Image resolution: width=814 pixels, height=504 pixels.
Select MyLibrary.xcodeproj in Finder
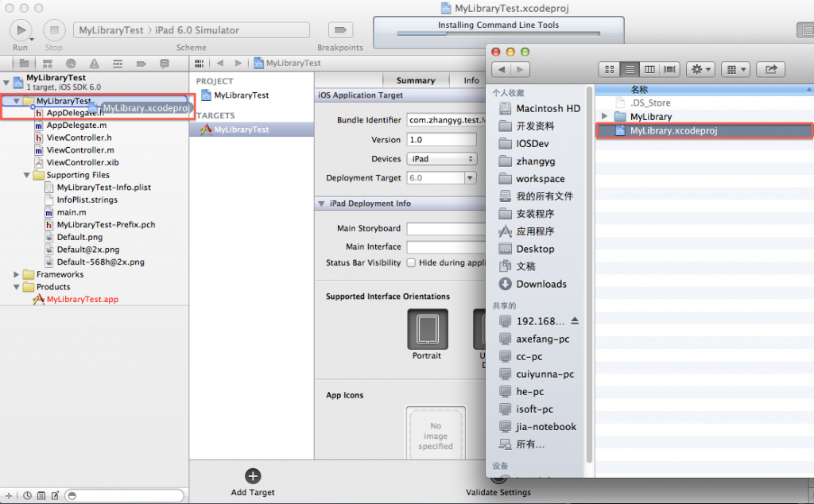click(x=704, y=131)
